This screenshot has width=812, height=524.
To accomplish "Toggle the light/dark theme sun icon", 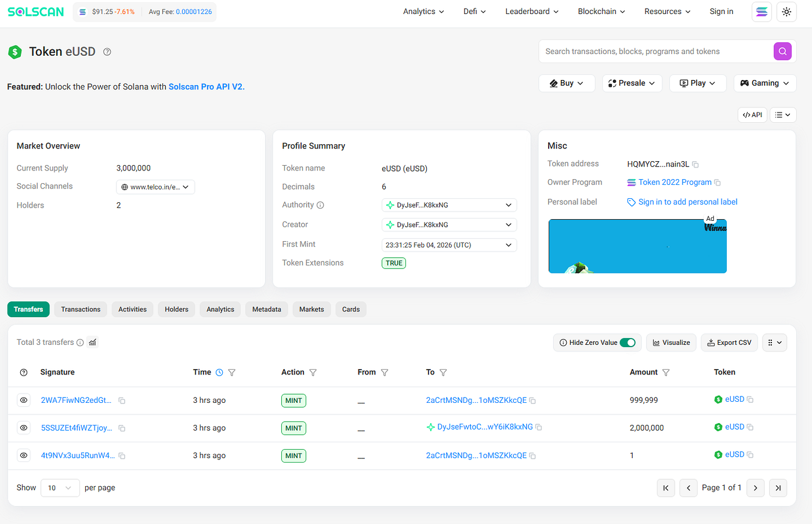I will click(786, 12).
